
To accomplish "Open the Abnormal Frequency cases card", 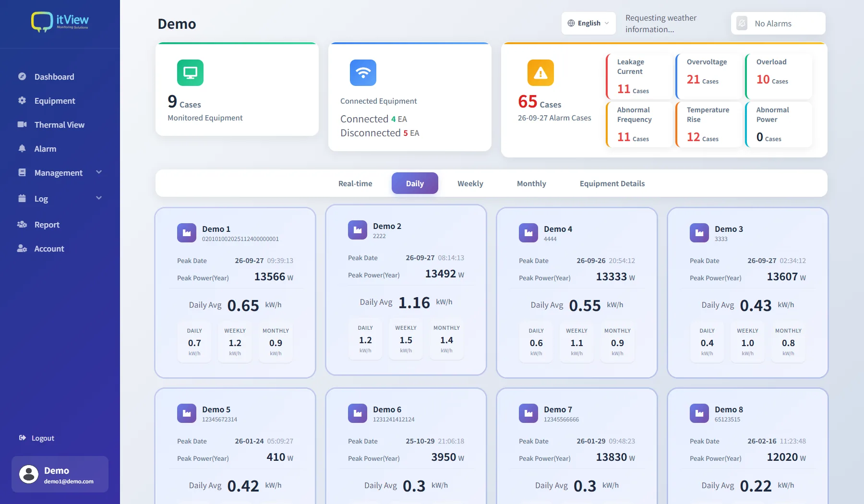I will point(639,124).
